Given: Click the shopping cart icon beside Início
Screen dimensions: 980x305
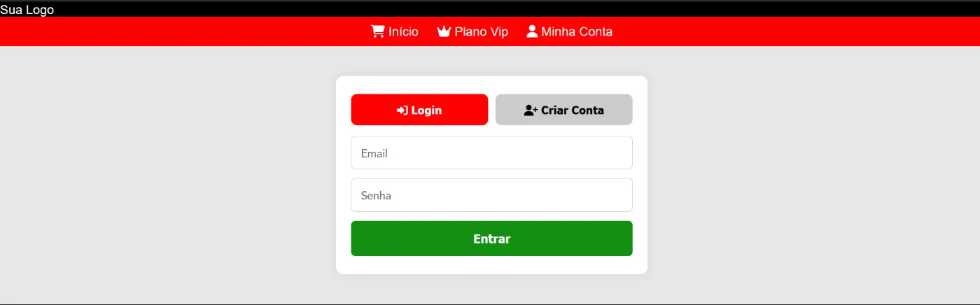Looking at the screenshot, I should [x=377, y=31].
